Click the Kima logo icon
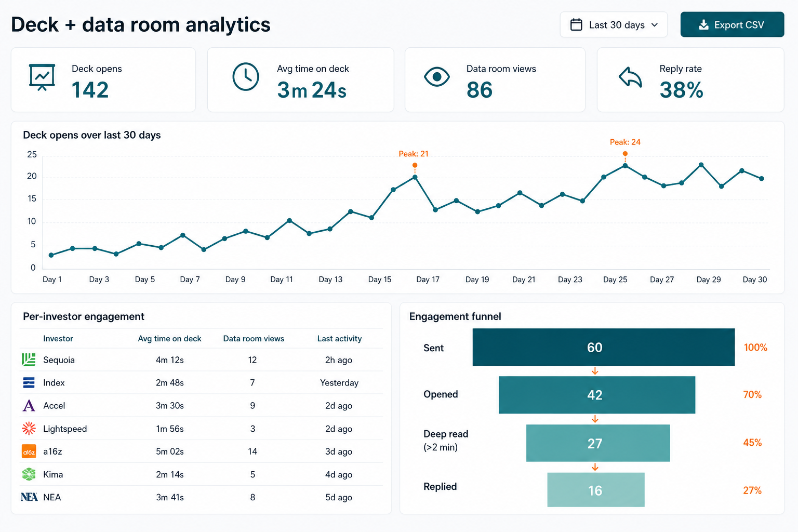This screenshot has height=532, width=798. 29,474
